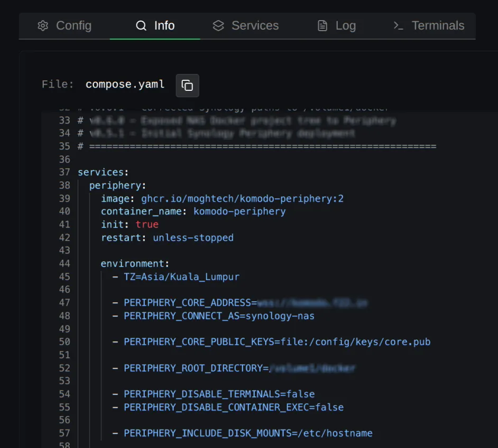The width and height of the screenshot is (498, 448).
Task: Click PERIPHERY_DISABLE_TERMINALS=false entry
Action: [219, 394]
